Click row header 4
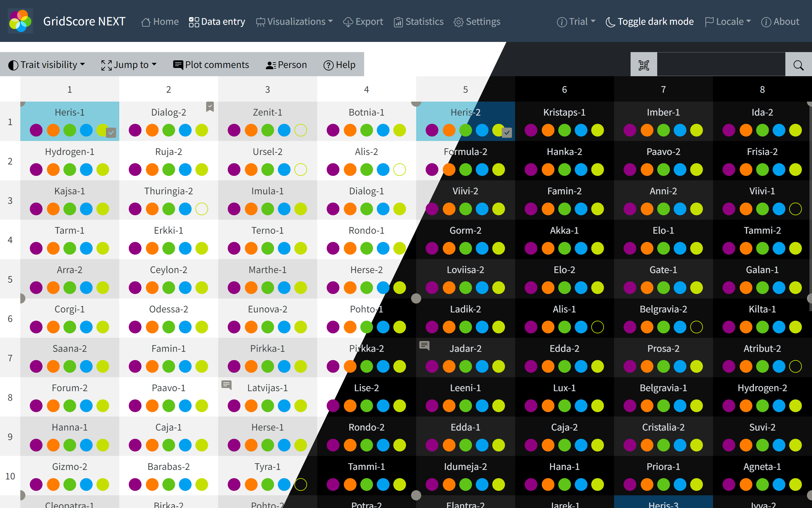 (x=10, y=240)
